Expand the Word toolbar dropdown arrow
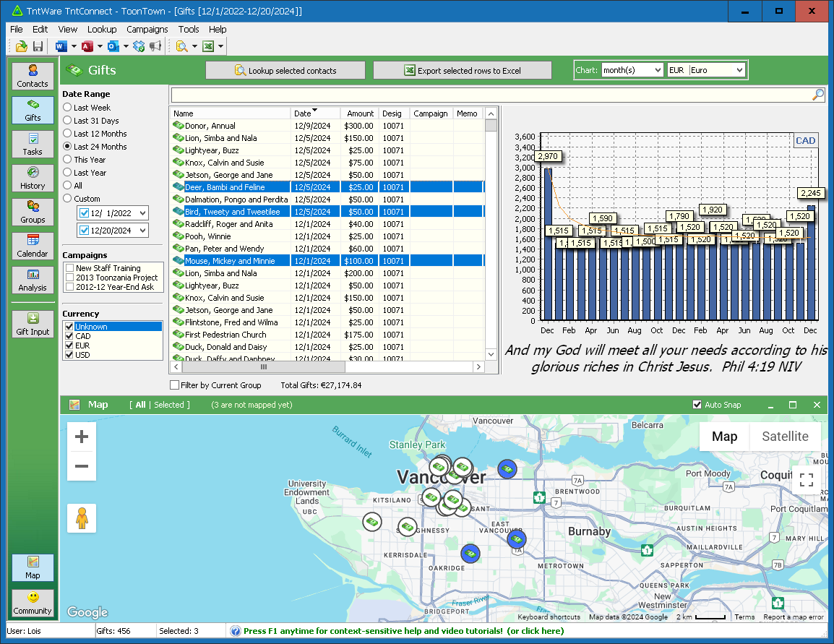 74,46
